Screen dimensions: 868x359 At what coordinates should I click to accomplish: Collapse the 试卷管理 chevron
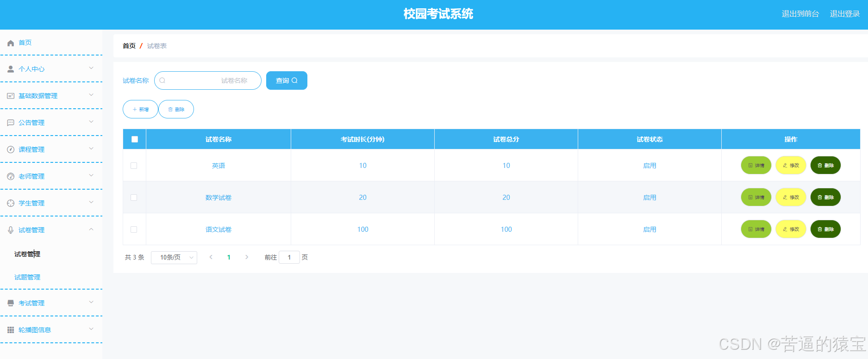[91, 229]
